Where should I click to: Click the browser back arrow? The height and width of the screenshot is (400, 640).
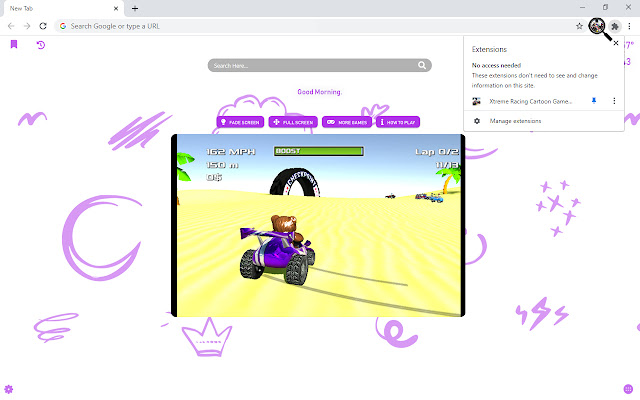click(11, 26)
